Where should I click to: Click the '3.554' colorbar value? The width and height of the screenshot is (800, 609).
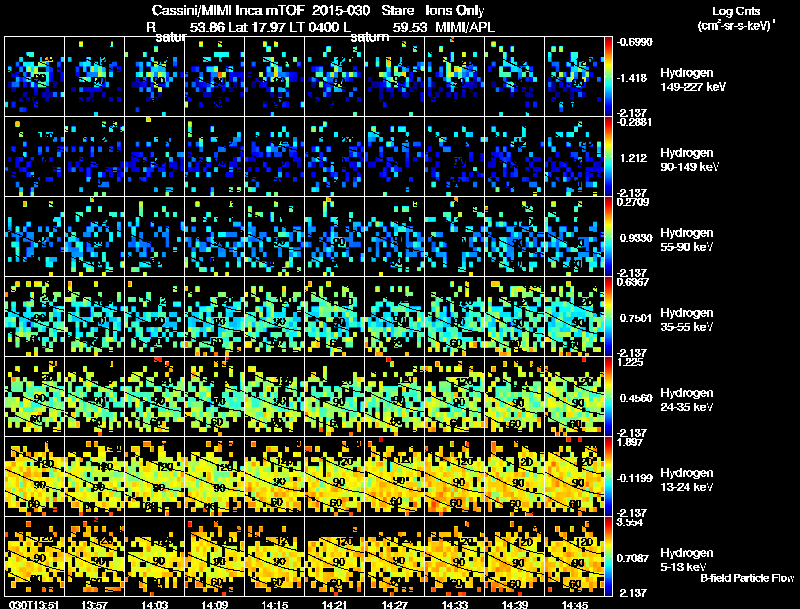click(x=630, y=522)
